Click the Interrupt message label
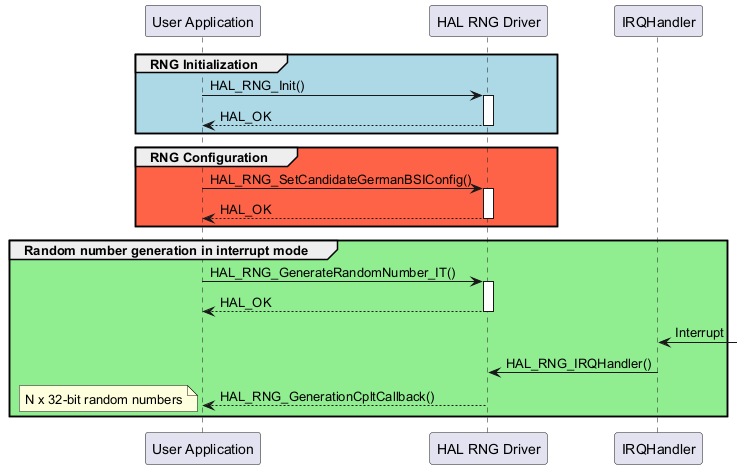 coord(699,333)
